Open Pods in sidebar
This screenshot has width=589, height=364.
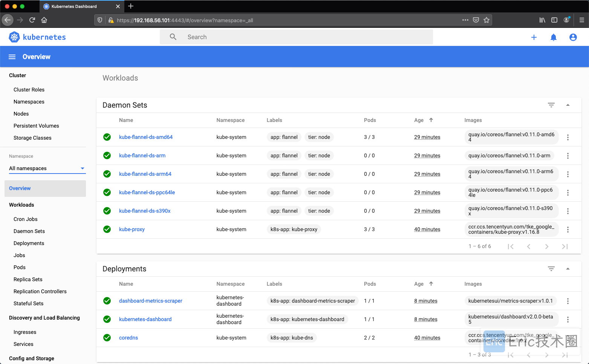(20, 267)
